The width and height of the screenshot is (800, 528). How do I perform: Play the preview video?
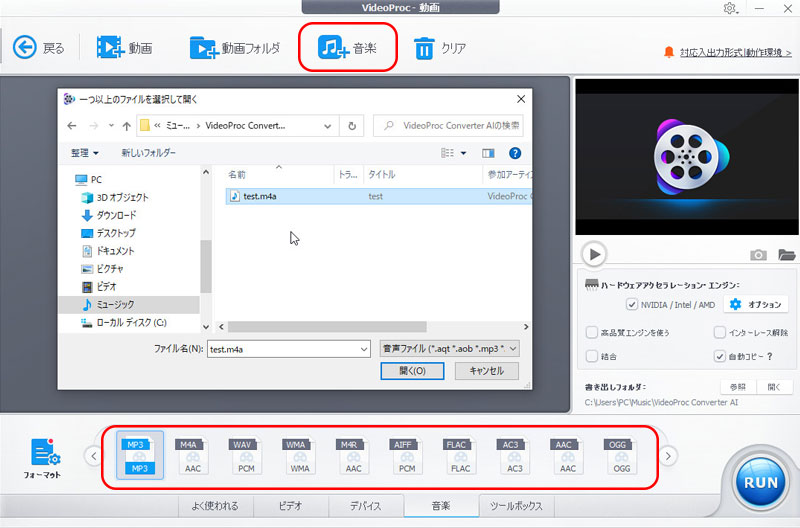594,254
